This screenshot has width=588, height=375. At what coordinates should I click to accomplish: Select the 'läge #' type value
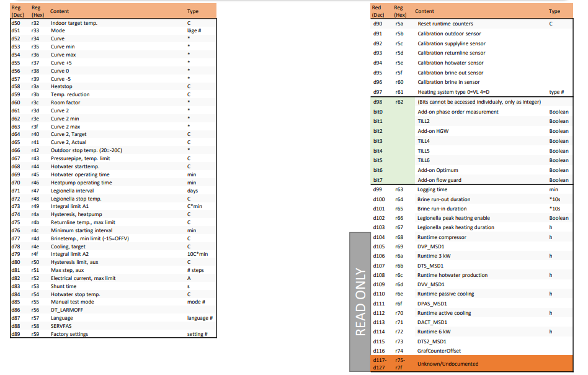pyautogui.click(x=194, y=30)
